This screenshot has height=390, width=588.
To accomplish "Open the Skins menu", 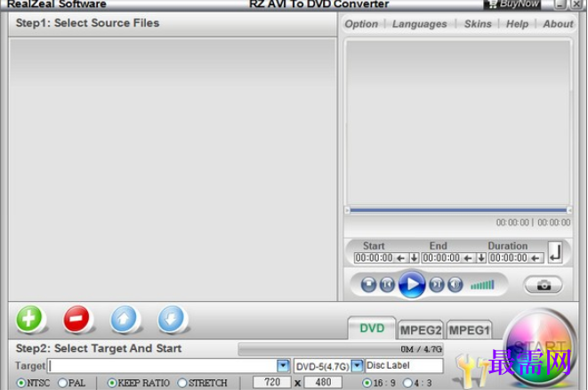I will (478, 24).
